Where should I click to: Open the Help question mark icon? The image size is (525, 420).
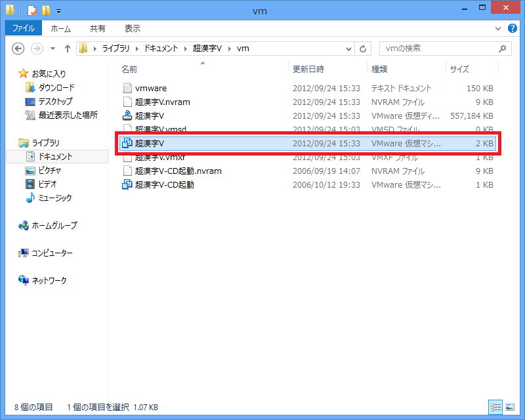pyautogui.click(x=514, y=29)
